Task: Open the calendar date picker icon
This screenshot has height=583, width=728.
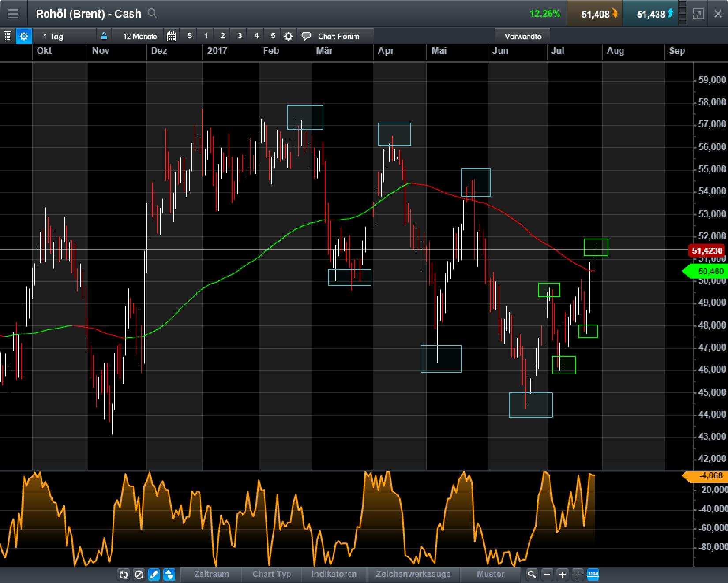Action: [x=171, y=36]
